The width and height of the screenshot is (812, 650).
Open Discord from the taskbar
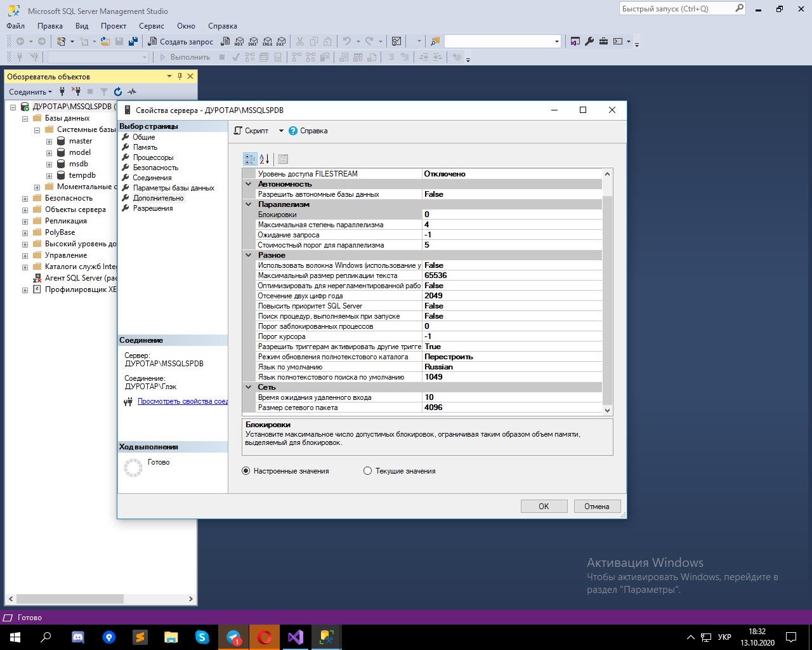point(78,637)
